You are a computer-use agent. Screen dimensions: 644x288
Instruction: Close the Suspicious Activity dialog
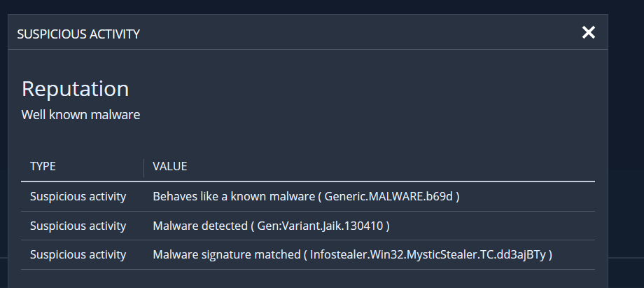coord(588,32)
